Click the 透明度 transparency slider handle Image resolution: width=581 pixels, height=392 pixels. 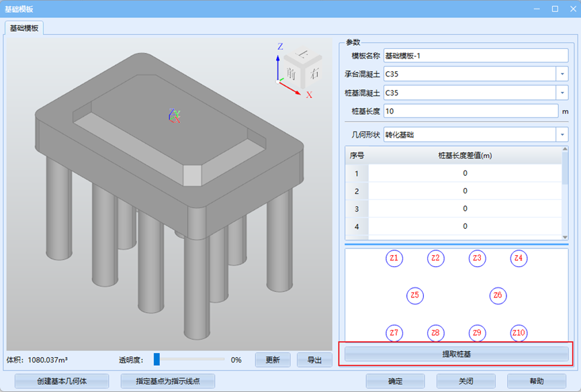click(x=157, y=360)
